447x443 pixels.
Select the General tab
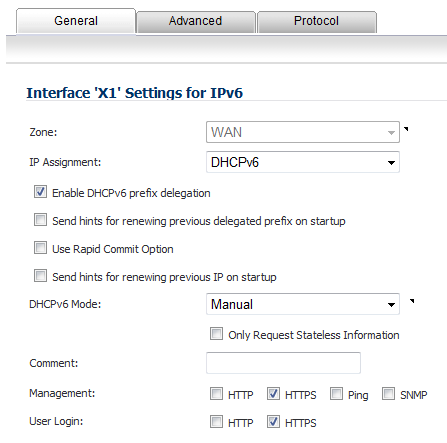76,21
